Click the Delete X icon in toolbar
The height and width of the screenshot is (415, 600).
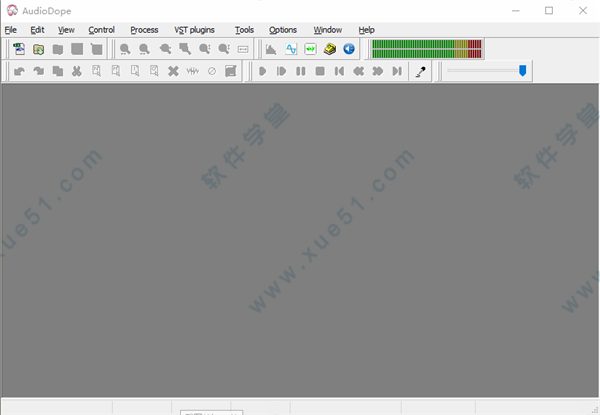tap(173, 71)
